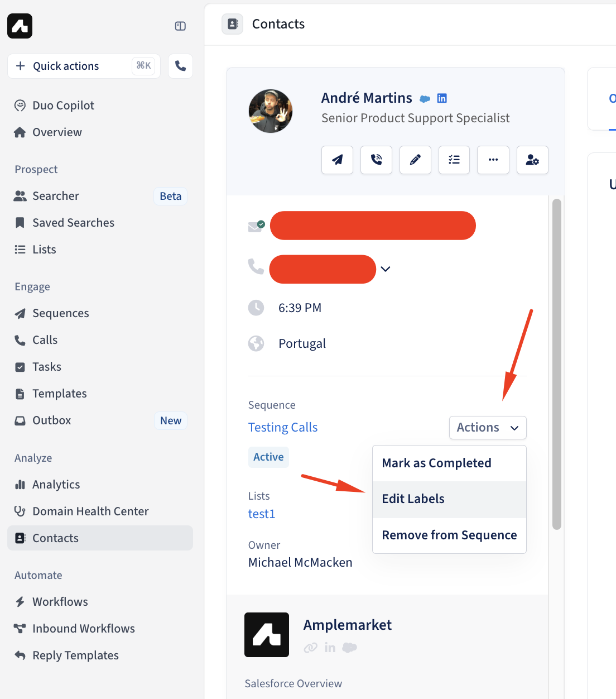Image resolution: width=616 pixels, height=699 pixels.
Task: Open the Testing Calls sequence link
Action: 283,428
